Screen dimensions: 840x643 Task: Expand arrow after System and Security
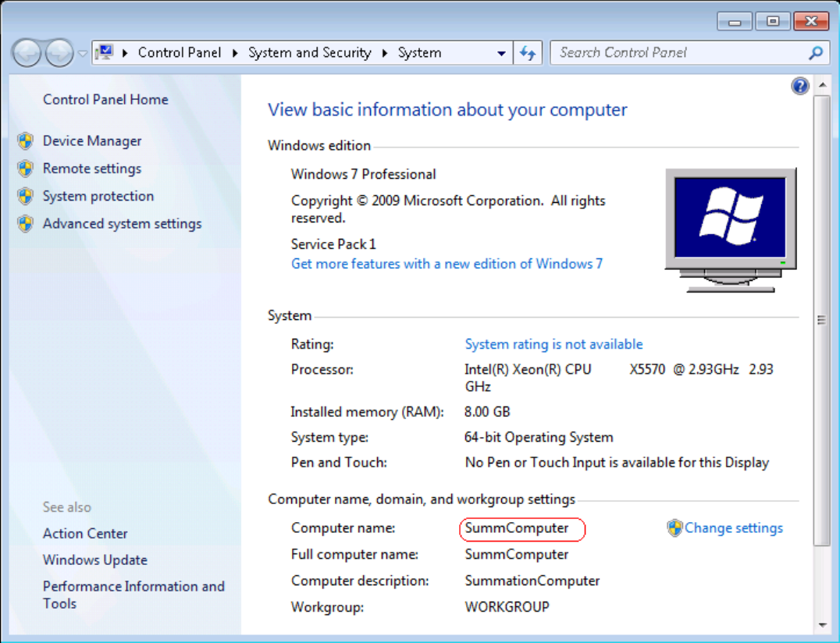tap(385, 53)
